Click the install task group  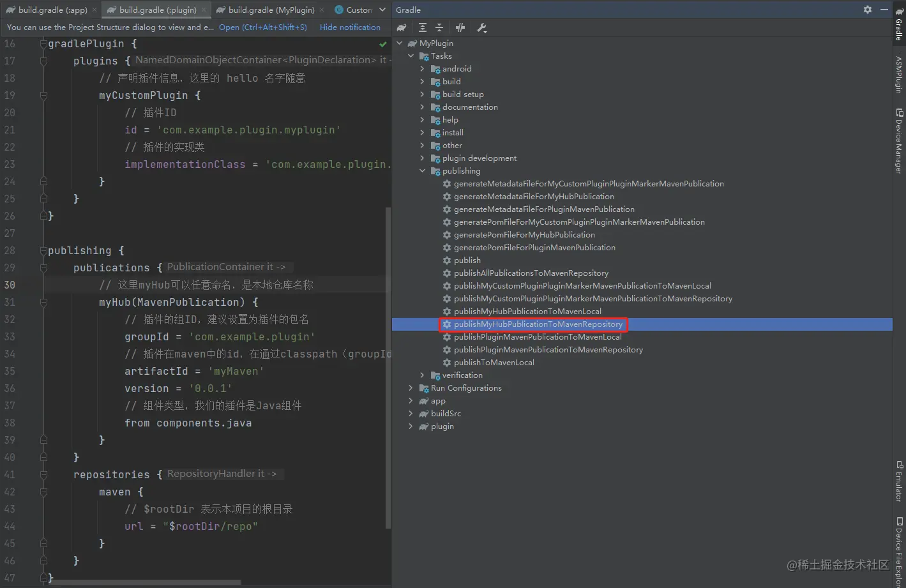point(447,133)
